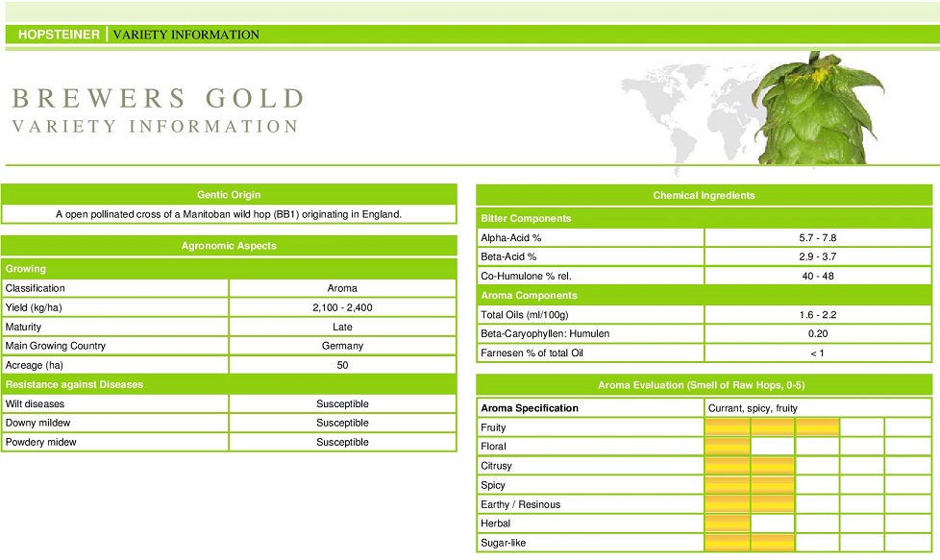Click the Herbal aroma label
Image resolution: width=940 pixels, height=560 pixels.
tap(495, 523)
